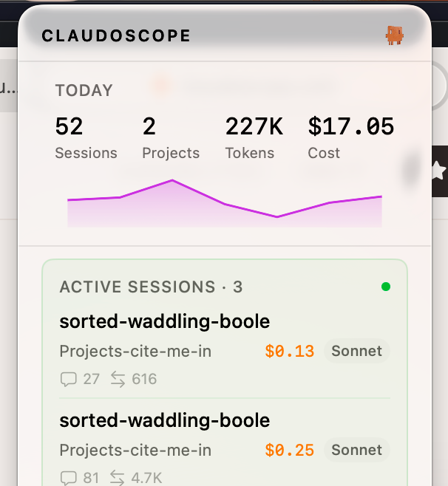Click the exchange arrows icon showing 4.7K
This screenshot has height=486, width=448.
(x=118, y=478)
